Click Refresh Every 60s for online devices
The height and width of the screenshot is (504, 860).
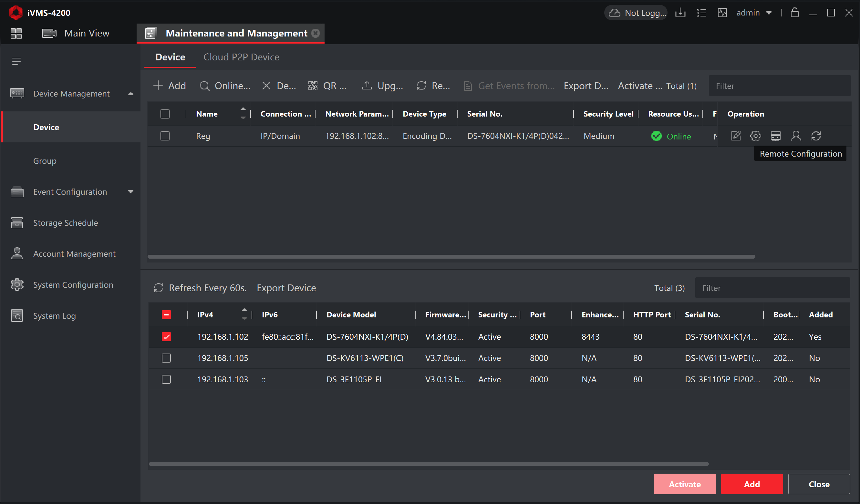(x=200, y=288)
